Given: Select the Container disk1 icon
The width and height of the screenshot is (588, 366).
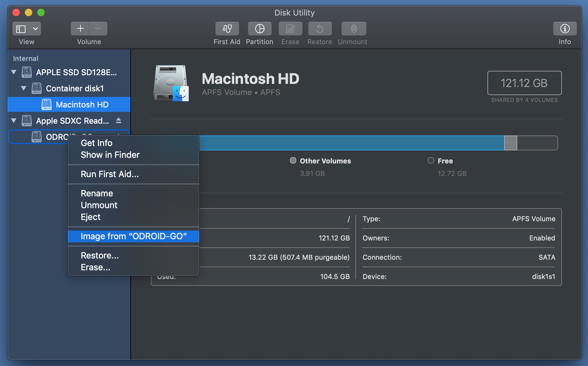Looking at the screenshot, I should point(37,88).
